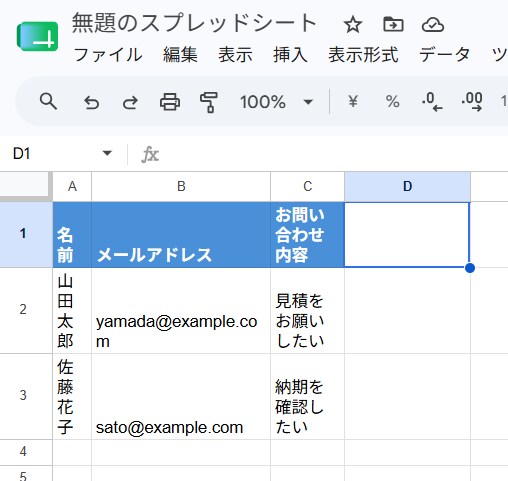Star the spreadsheet with the star icon
This screenshot has height=481, width=508.
353,25
